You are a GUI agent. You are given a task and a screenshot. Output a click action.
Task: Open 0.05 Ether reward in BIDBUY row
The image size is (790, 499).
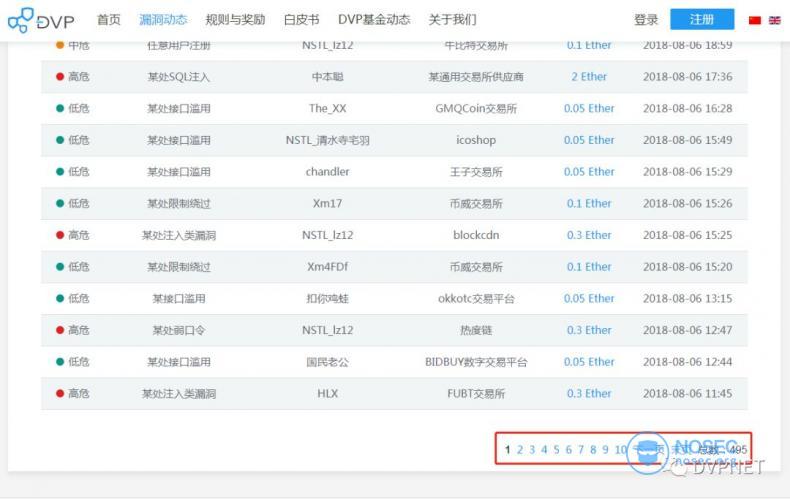[589, 362]
